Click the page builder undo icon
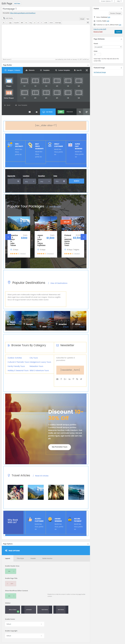 tap(80, 112)
